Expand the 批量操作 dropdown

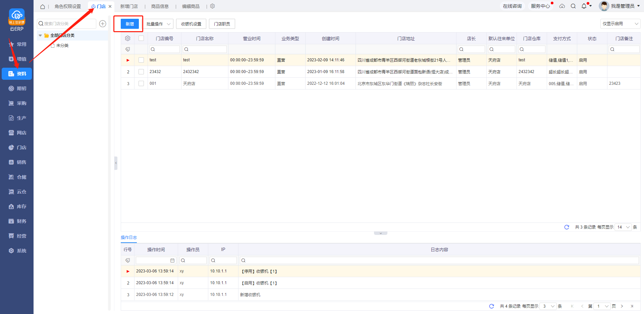pyautogui.click(x=159, y=24)
